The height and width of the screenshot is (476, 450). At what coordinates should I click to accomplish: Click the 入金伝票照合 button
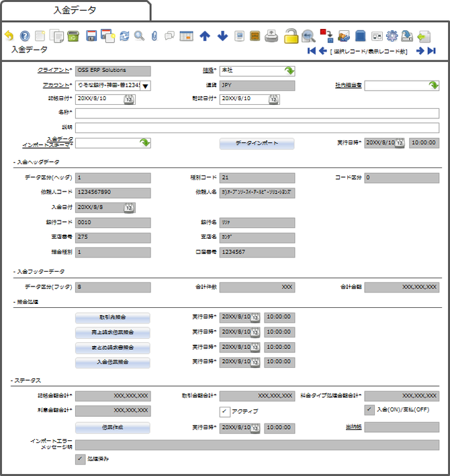[x=113, y=362]
